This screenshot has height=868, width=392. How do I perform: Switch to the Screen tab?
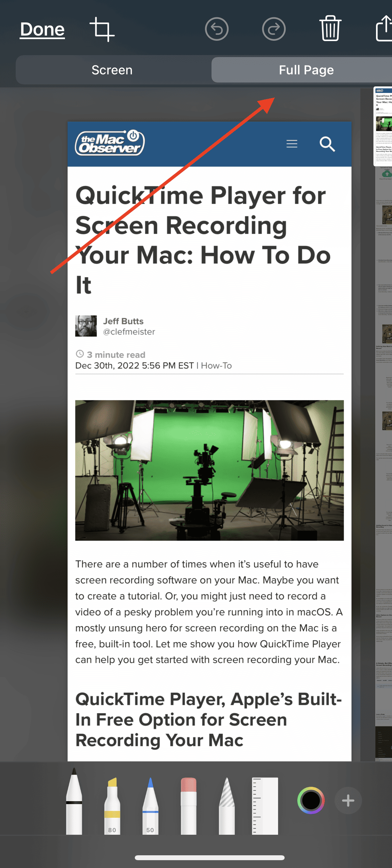(x=112, y=70)
